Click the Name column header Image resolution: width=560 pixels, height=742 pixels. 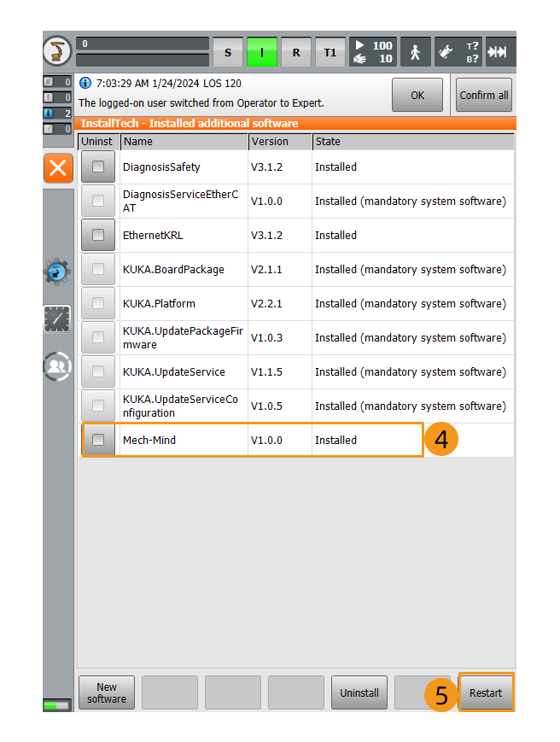184,142
